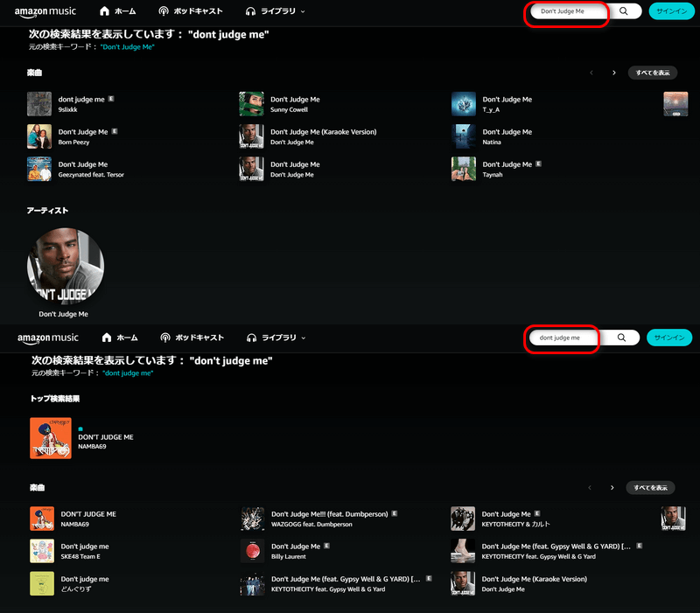The height and width of the screenshot is (613, 700).
Task: Click album art for the どんぐりず song
Action: [42, 583]
